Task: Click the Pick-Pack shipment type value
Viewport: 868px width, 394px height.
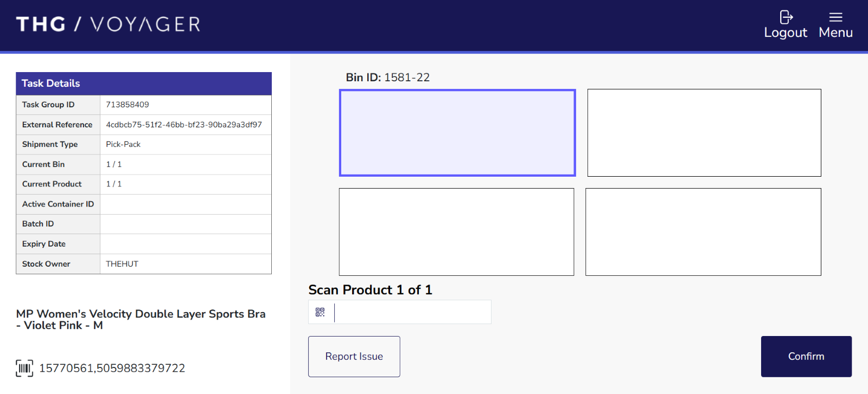Action: (123, 144)
